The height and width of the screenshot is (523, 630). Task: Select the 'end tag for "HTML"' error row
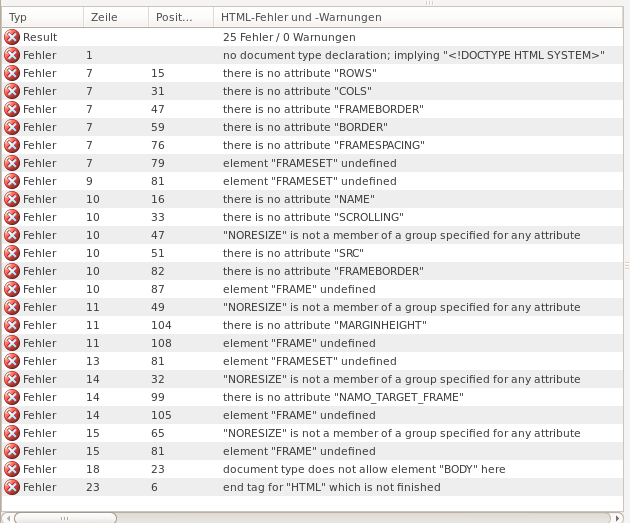click(331, 487)
